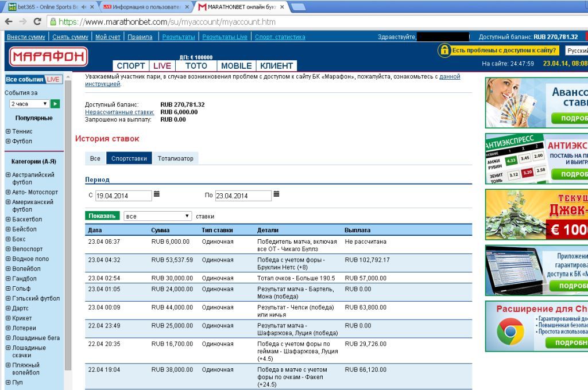
Task: Click the Антиэкспресс promo banner
Action: (x=537, y=158)
